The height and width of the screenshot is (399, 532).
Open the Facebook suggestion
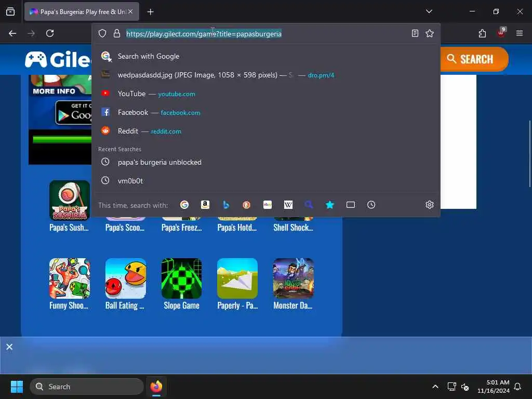[265, 112]
